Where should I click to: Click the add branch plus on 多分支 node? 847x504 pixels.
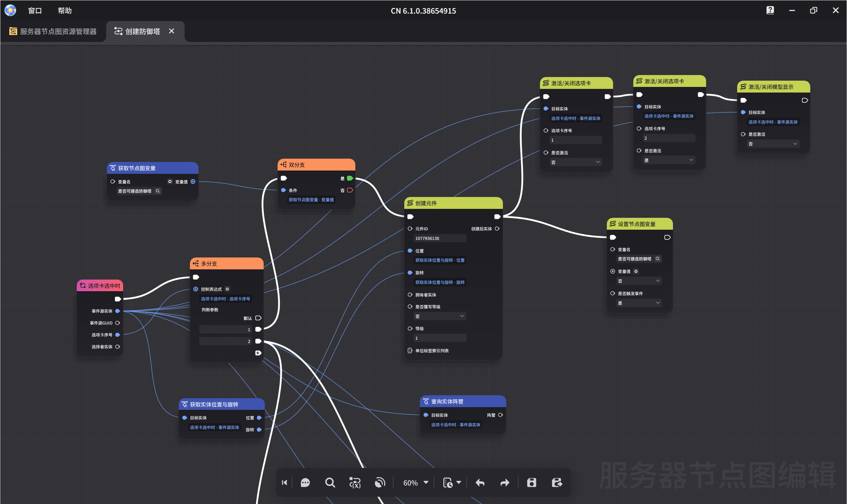(258, 353)
